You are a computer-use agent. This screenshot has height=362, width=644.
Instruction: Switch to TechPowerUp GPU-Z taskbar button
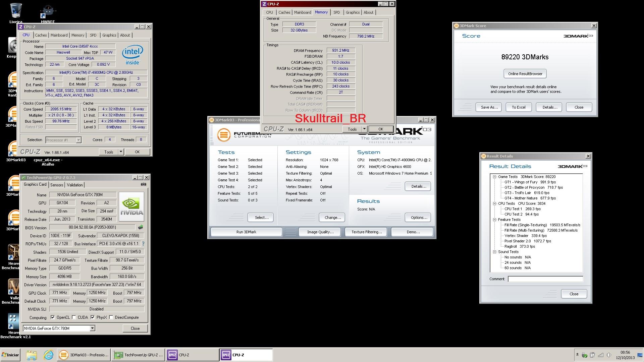[x=138, y=355]
